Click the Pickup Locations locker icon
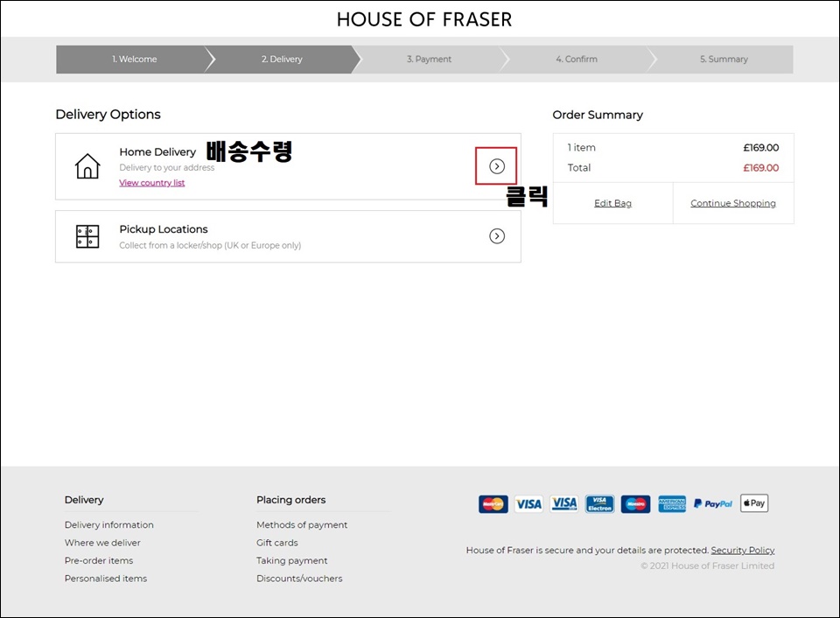The width and height of the screenshot is (840, 618). [x=87, y=236]
